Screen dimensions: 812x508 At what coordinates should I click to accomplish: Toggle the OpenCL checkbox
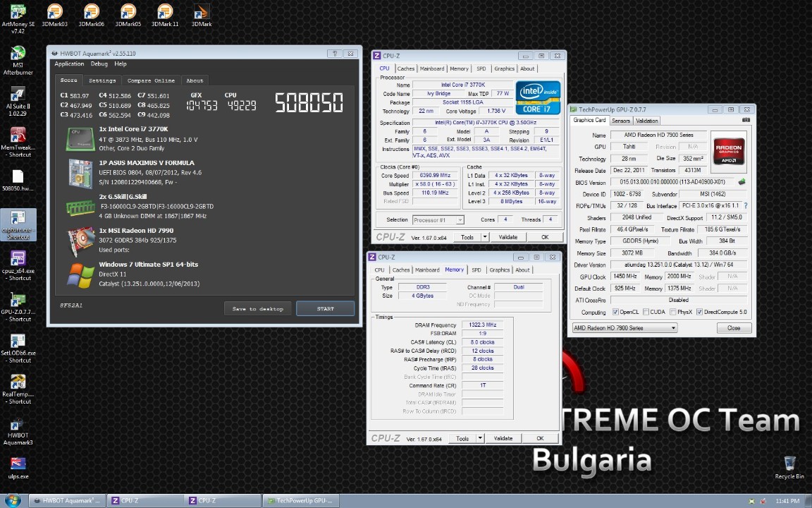coord(615,312)
